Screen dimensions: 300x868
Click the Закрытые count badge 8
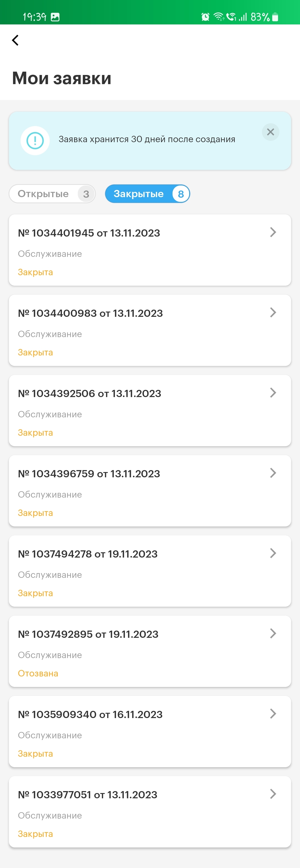[x=181, y=194]
